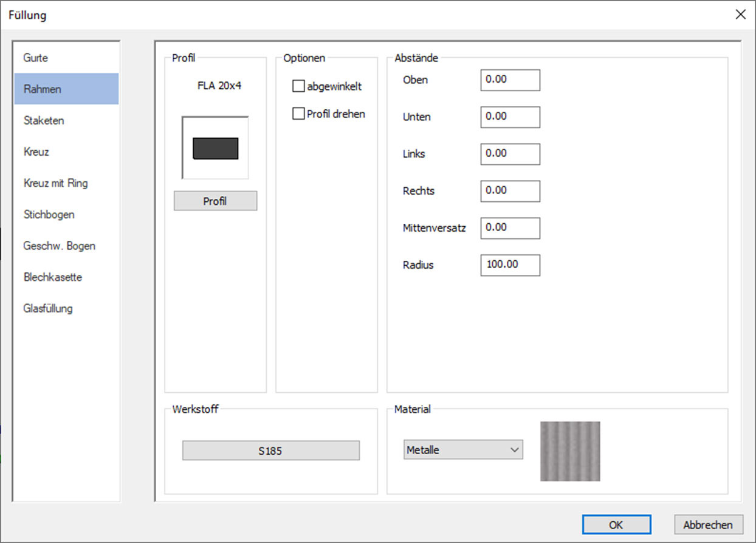This screenshot has width=756, height=543.
Task: Select the Gurte category
Action: (x=66, y=58)
